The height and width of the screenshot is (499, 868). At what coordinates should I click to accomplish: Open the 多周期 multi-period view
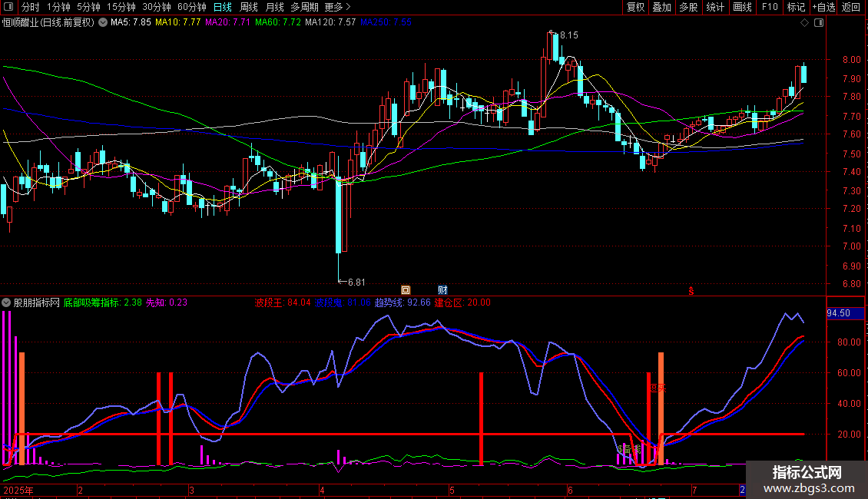click(304, 7)
